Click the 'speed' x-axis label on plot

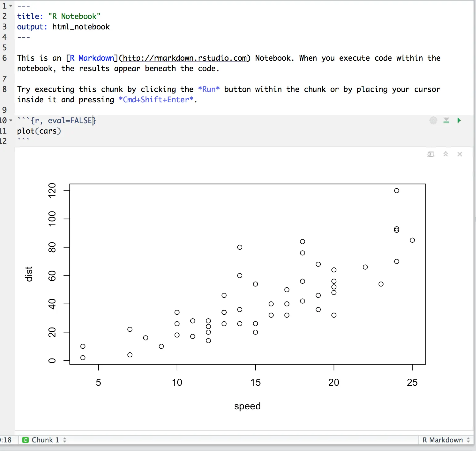pos(247,406)
